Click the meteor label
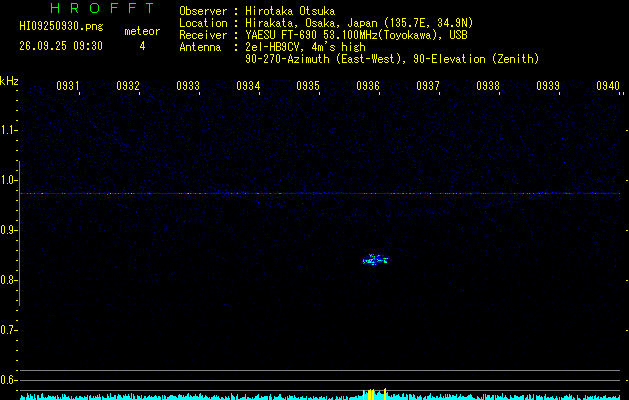Viewport: 629px width, 400px height. (142, 31)
